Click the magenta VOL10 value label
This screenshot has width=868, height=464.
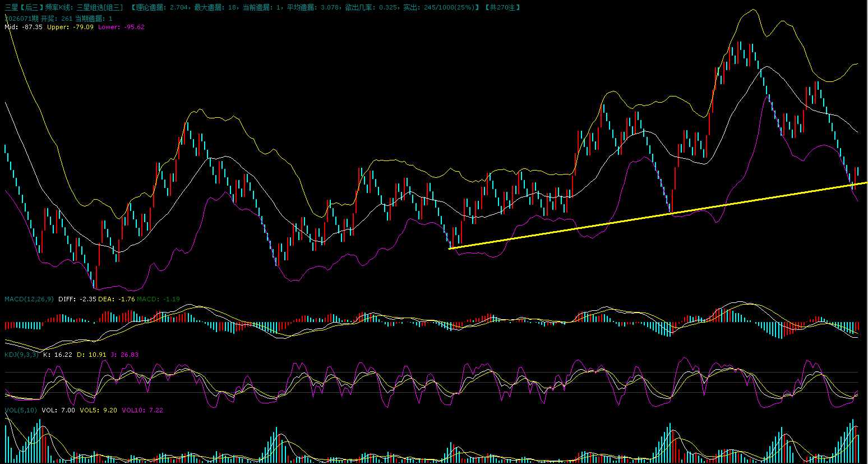click(x=142, y=410)
